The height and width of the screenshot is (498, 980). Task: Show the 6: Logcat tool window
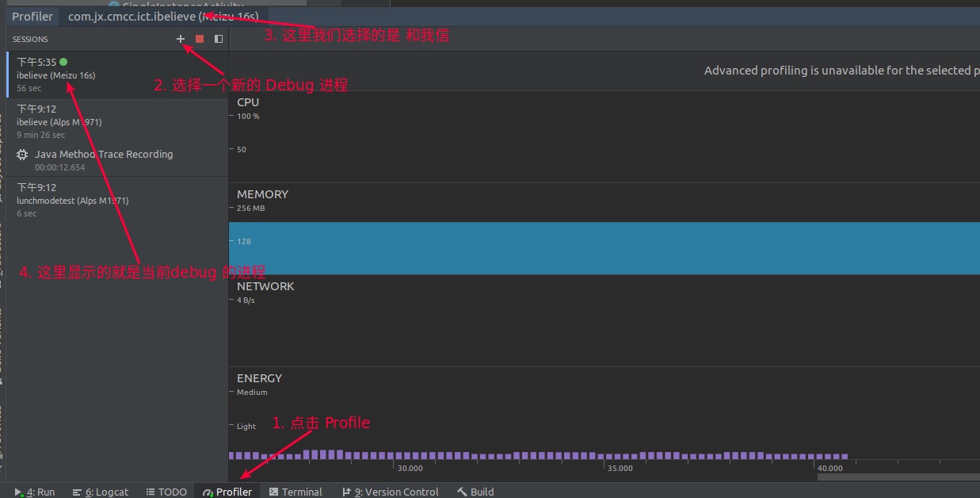click(100, 492)
